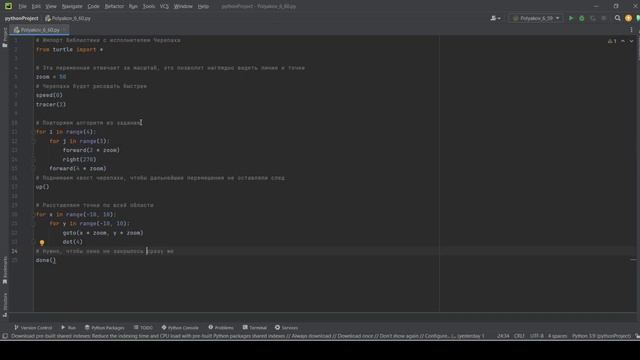The image size is (640, 360).
Task: Open the View menu
Action: click(x=51, y=6)
